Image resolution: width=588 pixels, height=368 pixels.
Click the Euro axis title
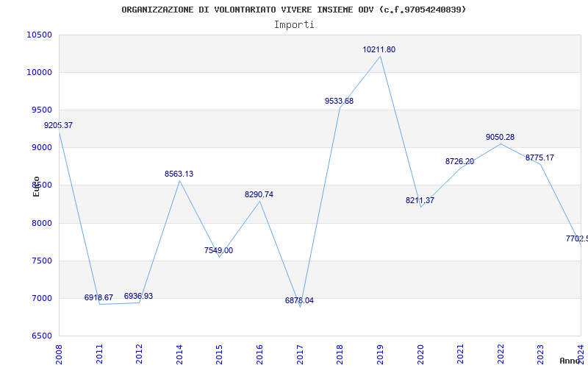(x=36, y=187)
